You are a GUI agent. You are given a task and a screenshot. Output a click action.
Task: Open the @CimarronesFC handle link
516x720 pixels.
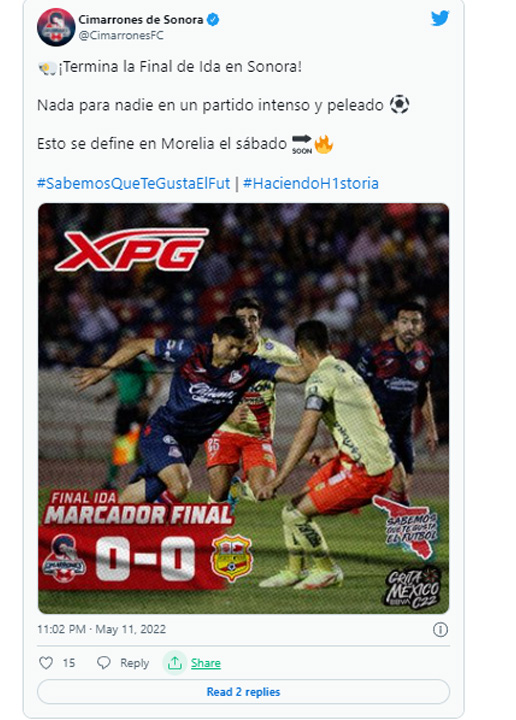click(121, 36)
